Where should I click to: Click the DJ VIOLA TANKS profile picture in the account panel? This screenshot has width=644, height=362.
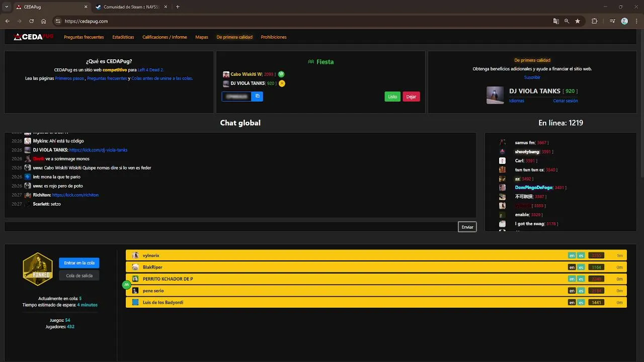(495, 95)
